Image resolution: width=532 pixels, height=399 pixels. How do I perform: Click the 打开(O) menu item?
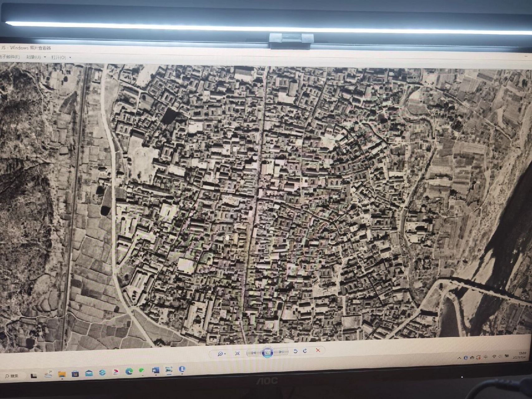pos(58,57)
